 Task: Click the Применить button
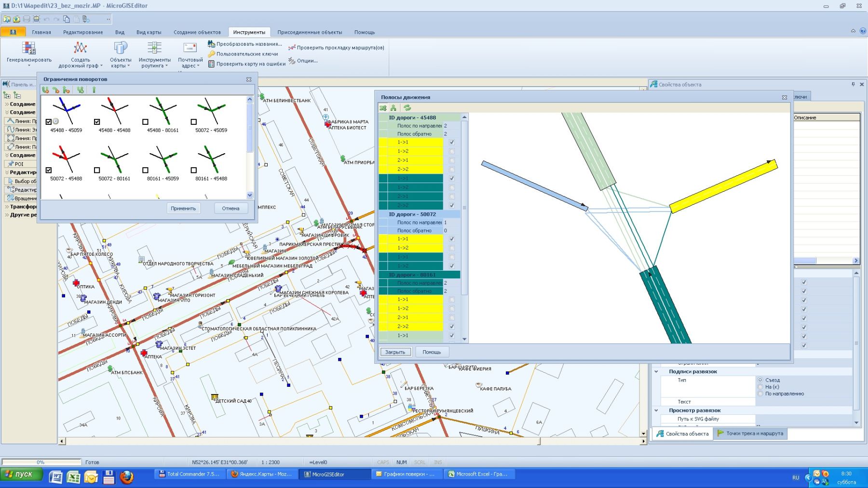[183, 209]
